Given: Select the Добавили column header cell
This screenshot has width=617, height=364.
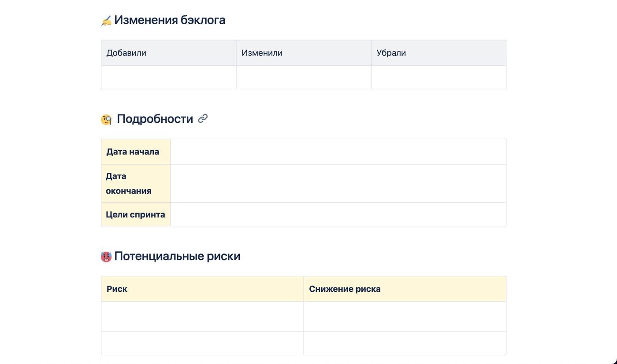Looking at the screenshot, I should coord(168,53).
